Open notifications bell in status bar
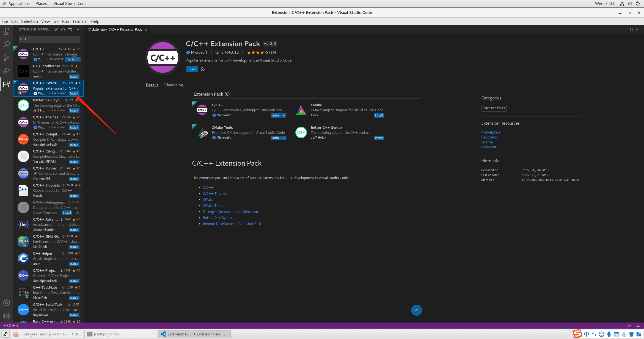Viewport: 644px width, 339px height. 638,326
